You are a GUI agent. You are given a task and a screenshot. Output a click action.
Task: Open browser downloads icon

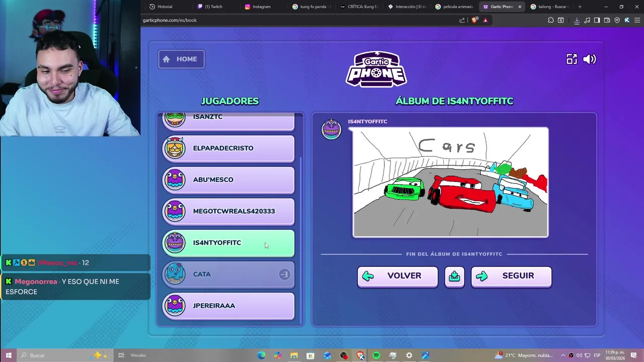pos(577,20)
